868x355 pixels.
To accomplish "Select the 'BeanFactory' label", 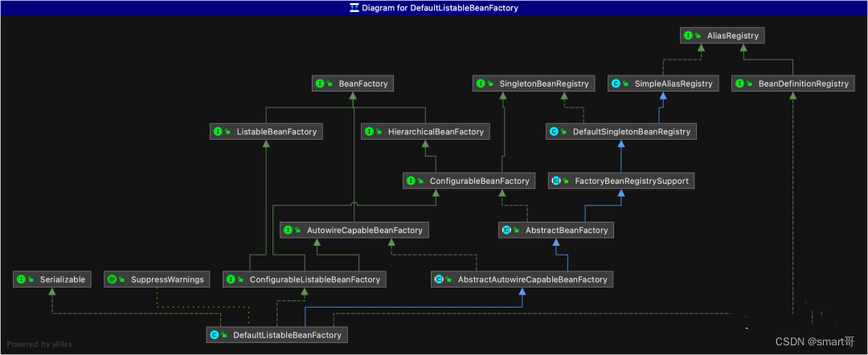I will (x=363, y=84).
